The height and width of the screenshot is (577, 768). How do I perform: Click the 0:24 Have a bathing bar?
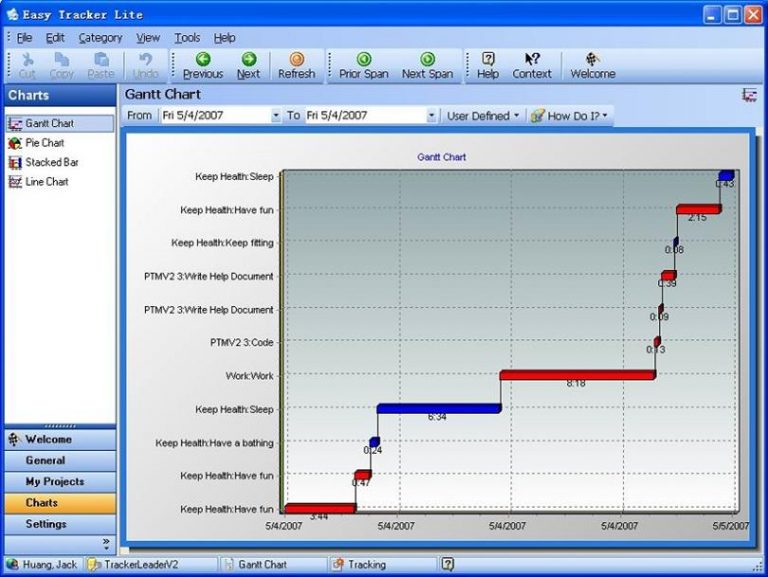(374, 442)
